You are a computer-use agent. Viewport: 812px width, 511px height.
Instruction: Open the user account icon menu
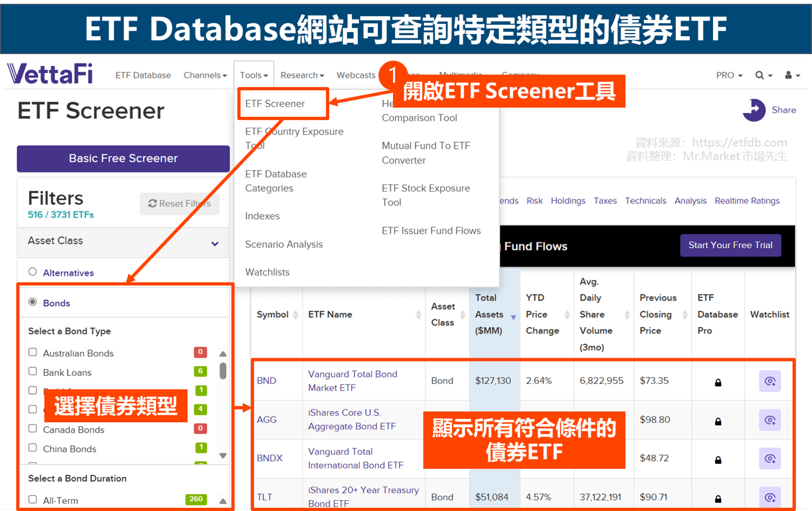tap(793, 75)
